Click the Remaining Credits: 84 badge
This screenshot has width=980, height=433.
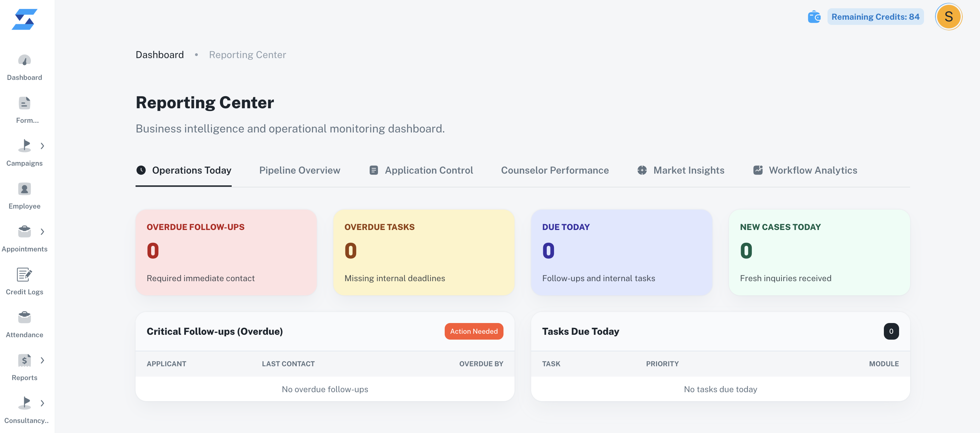(x=875, y=17)
